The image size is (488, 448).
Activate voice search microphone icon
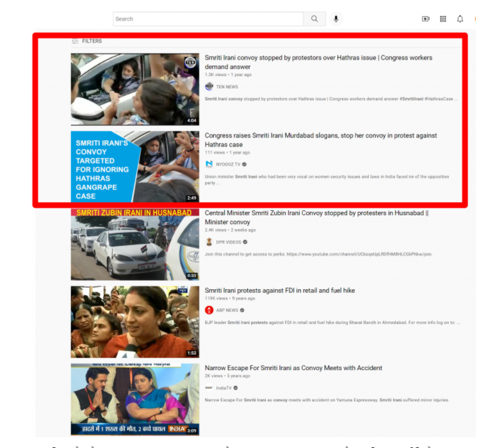point(336,19)
